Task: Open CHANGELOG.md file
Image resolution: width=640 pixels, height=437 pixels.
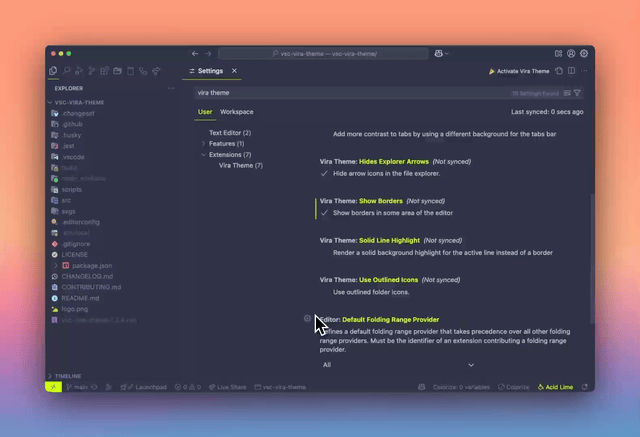Action: tap(82, 276)
